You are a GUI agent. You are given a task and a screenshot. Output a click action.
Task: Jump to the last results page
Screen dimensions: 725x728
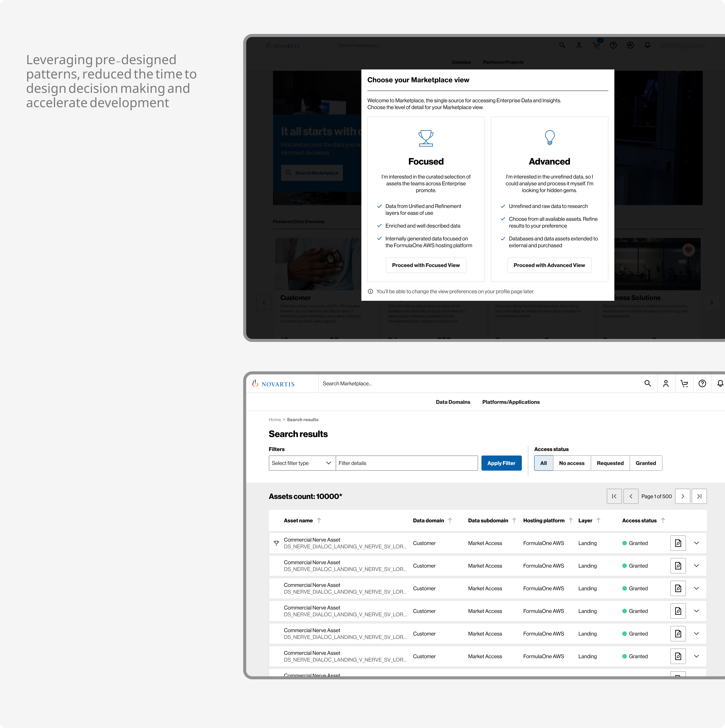699,496
